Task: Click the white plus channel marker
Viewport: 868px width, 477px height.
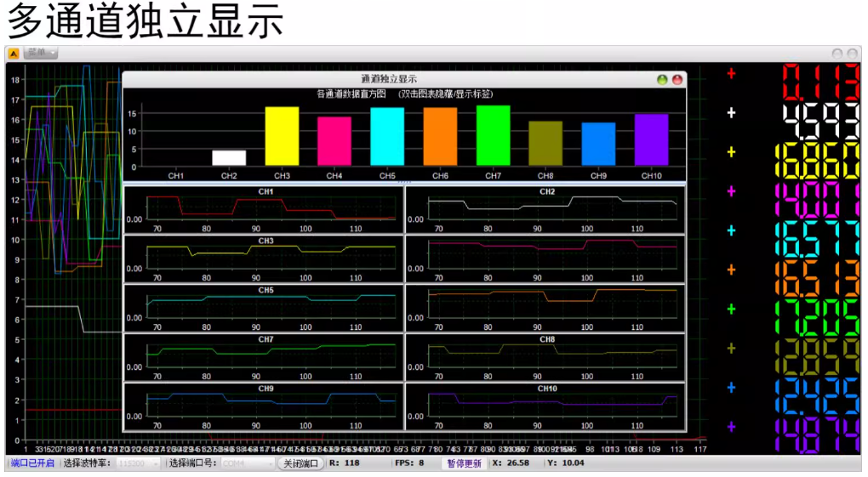Action: click(x=731, y=113)
